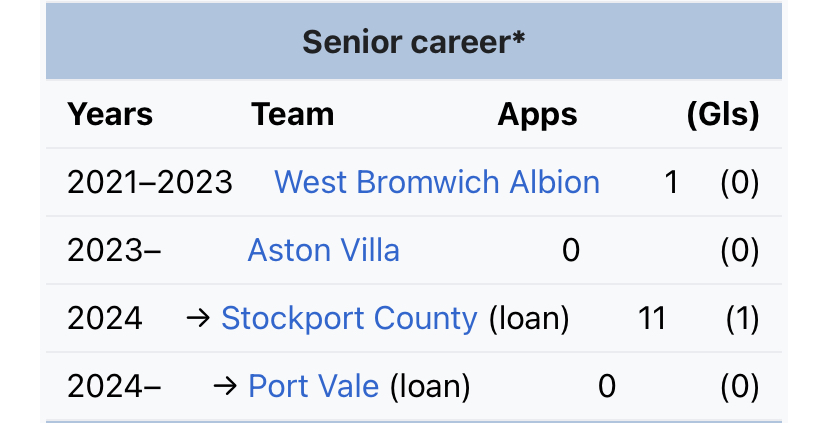
Task: Click the (loan) text after Port Vale
Action: [430, 387]
